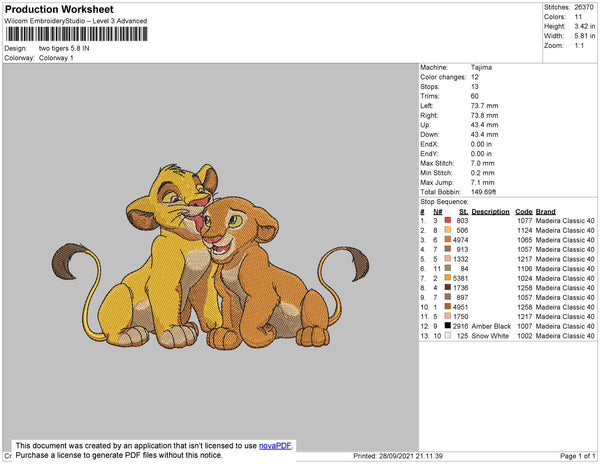
Task: Select the pink swatch beside 1332 stitches
Action: (x=447, y=259)
